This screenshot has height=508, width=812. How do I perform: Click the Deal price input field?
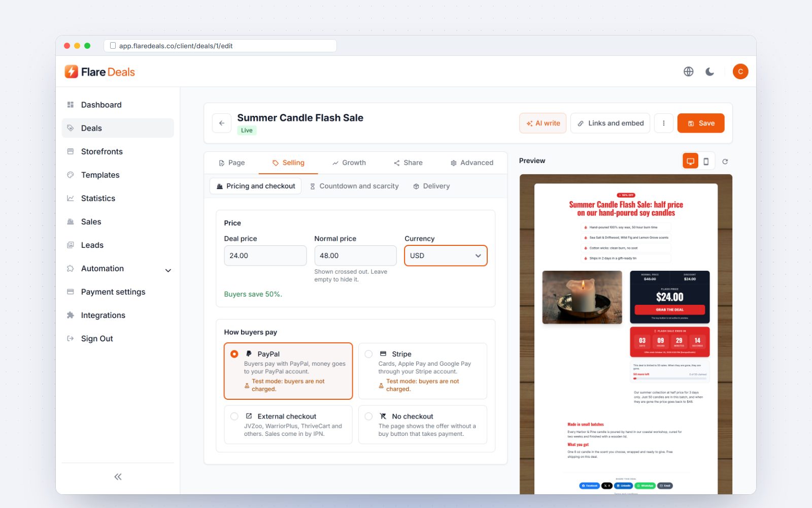coord(265,256)
